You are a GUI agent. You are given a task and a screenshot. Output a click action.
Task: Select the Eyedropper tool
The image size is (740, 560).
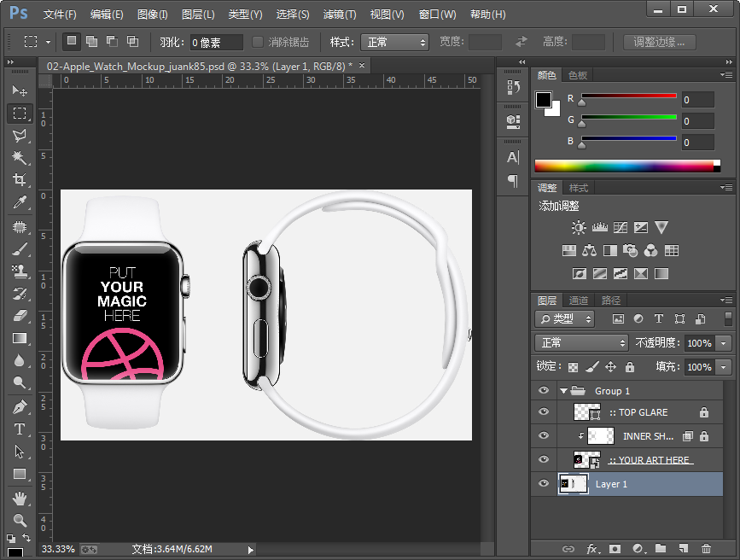tap(20, 202)
